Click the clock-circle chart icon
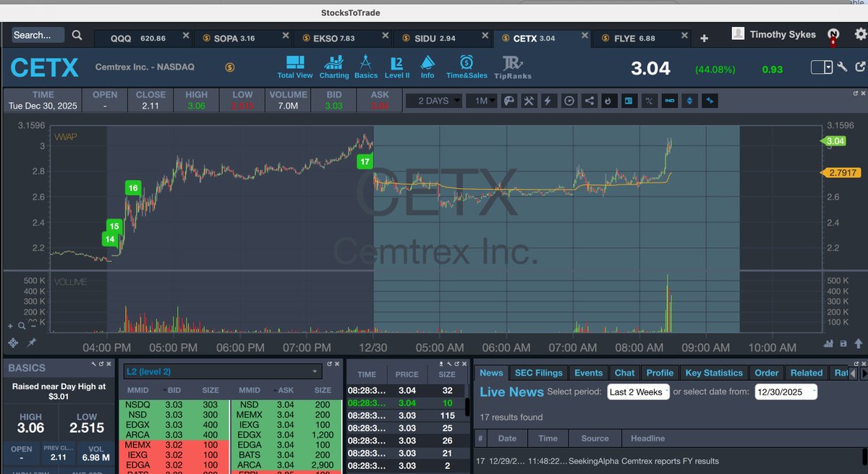Viewport: 868px width, 474px height. point(569,101)
